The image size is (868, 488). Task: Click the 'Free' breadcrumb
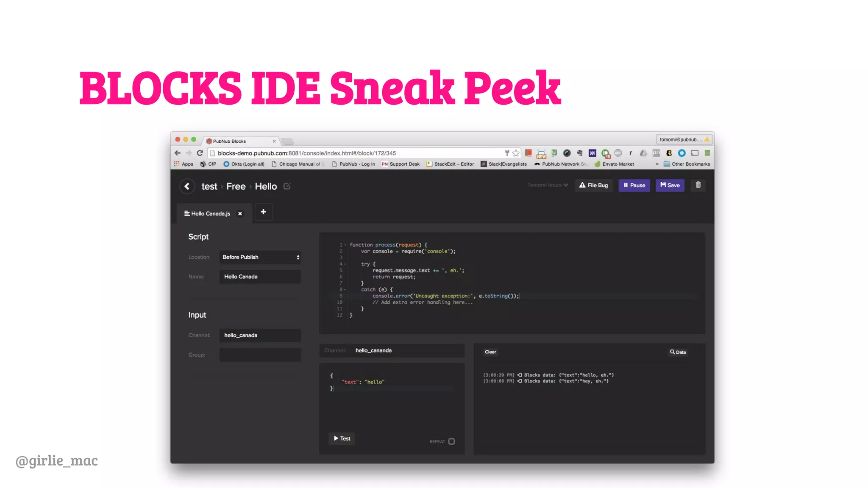pyautogui.click(x=236, y=186)
